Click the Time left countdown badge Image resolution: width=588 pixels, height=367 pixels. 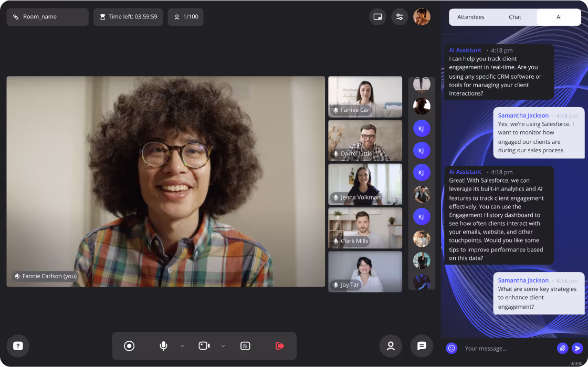point(128,17)
